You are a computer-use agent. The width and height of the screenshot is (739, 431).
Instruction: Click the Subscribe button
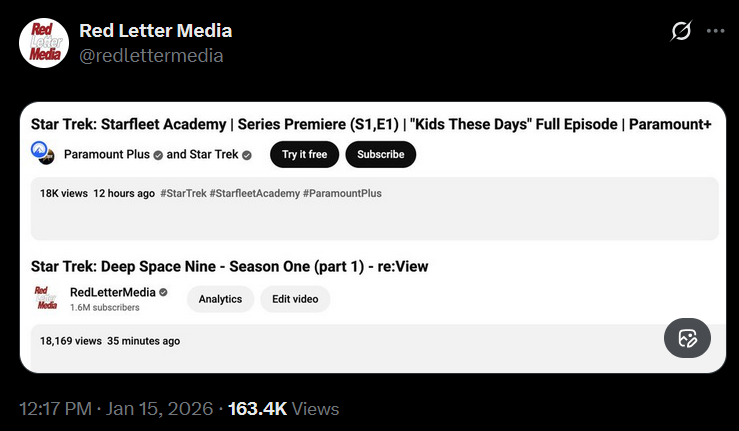[380, 154]
